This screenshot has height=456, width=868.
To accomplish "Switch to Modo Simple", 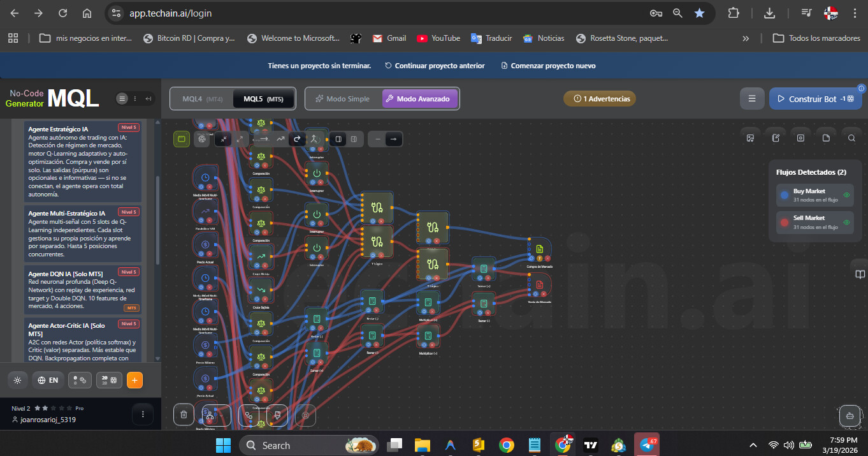I will (x=342, y=99).
